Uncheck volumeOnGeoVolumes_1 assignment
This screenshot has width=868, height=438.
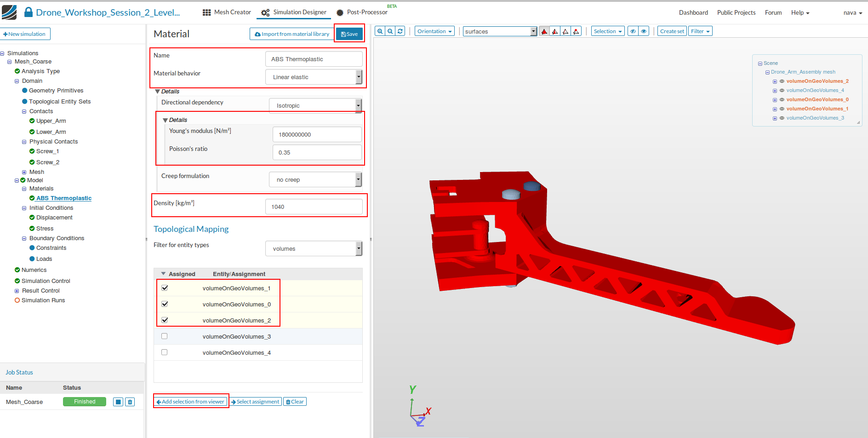[165, 288]
